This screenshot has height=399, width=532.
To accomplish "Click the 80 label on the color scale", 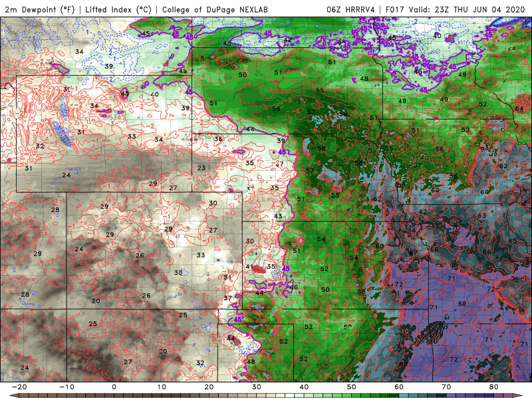I will (x=494, y=387).
